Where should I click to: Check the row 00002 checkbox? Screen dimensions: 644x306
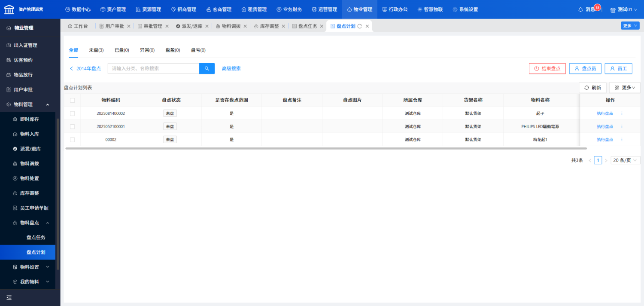72,140
